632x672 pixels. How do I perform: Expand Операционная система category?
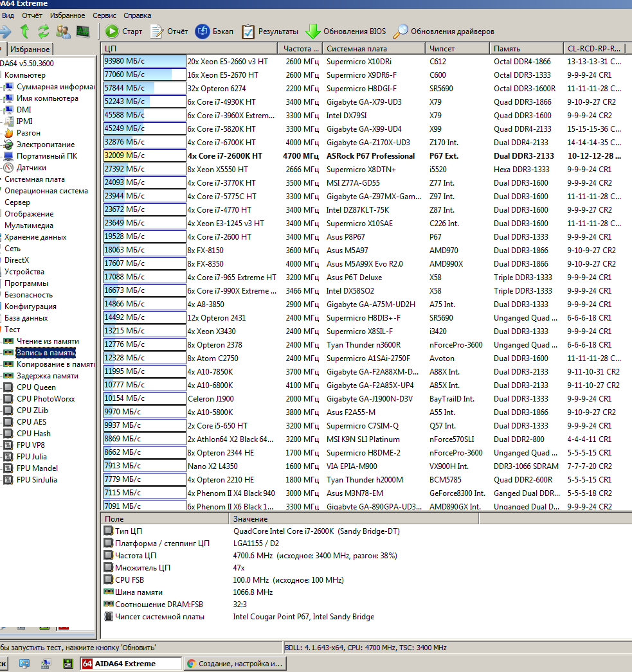pos(46,191)
